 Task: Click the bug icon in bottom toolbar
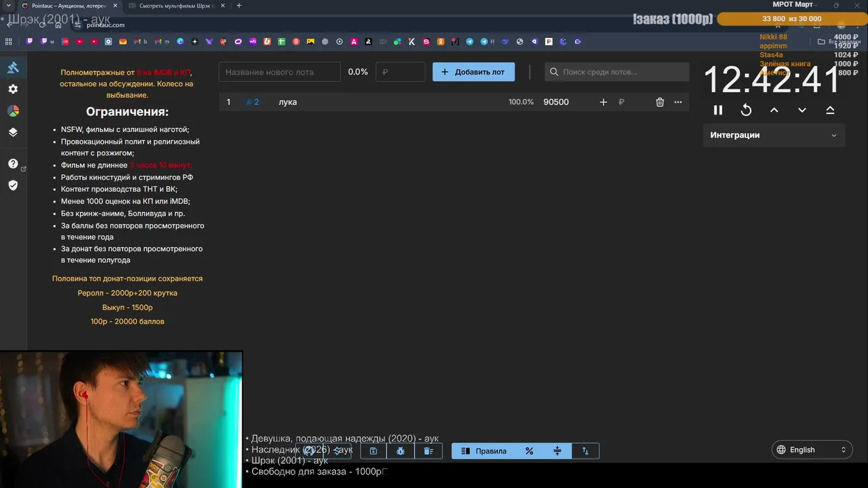point(401,451)
